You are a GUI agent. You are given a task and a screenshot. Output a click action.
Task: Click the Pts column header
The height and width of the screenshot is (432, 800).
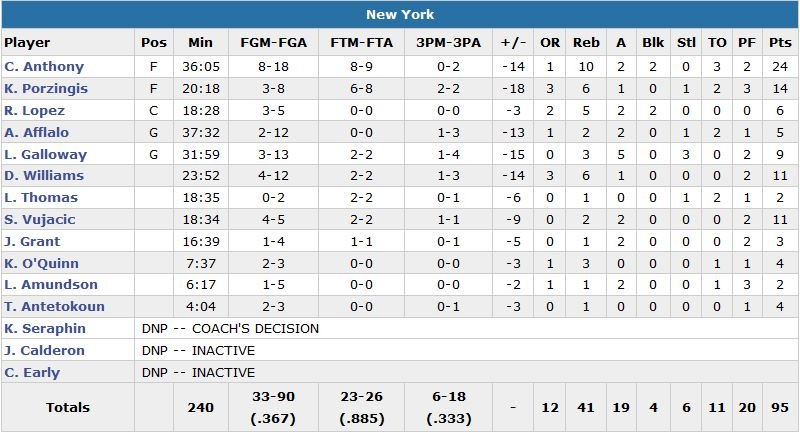point(780,43)
